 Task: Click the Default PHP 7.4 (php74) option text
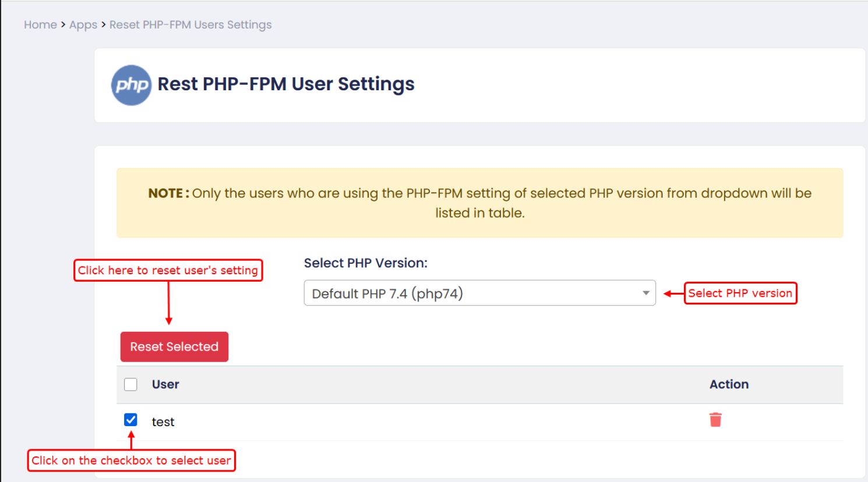(387, 293)
